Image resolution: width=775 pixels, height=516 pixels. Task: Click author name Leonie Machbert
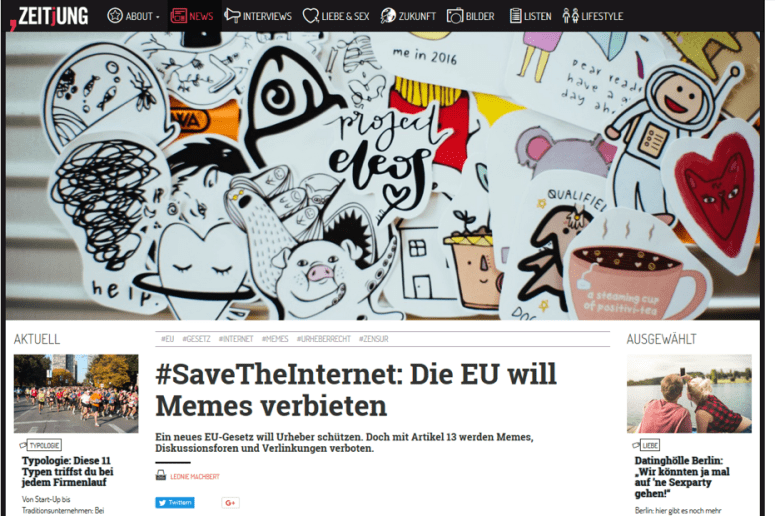click(195, 476)
